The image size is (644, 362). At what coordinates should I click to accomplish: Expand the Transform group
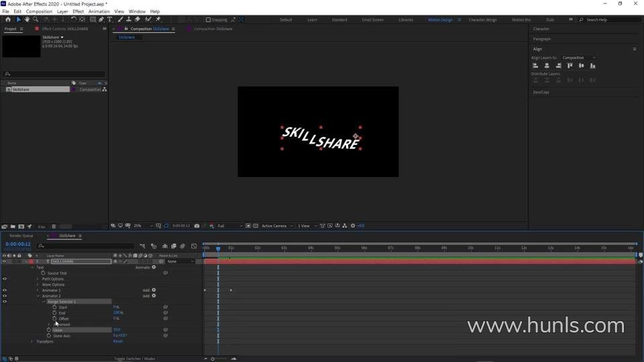[x=32, y=341]
